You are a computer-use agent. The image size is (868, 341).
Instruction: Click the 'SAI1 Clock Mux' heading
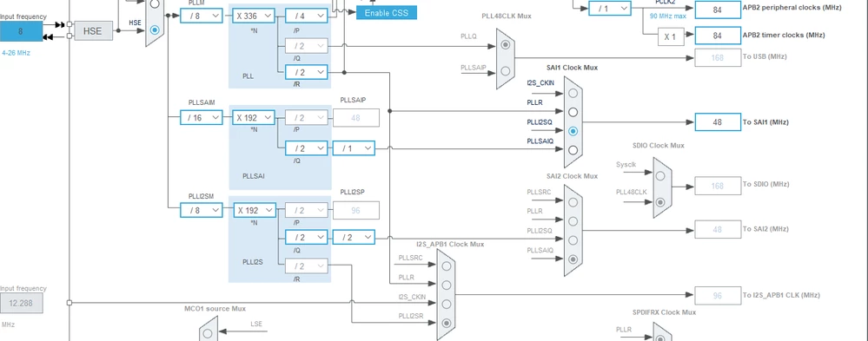coord(573,68)
